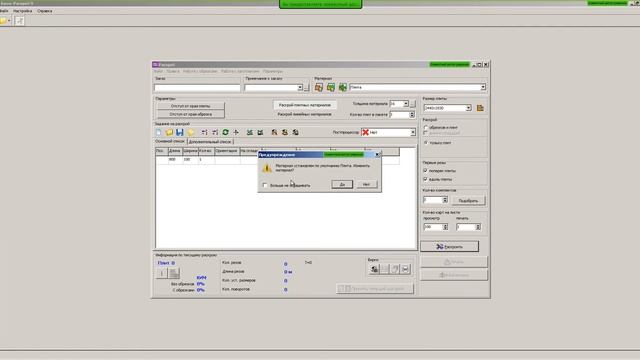
Task: Select the 'обрезков и плит' radio option
Action: (x=426, y=127)
